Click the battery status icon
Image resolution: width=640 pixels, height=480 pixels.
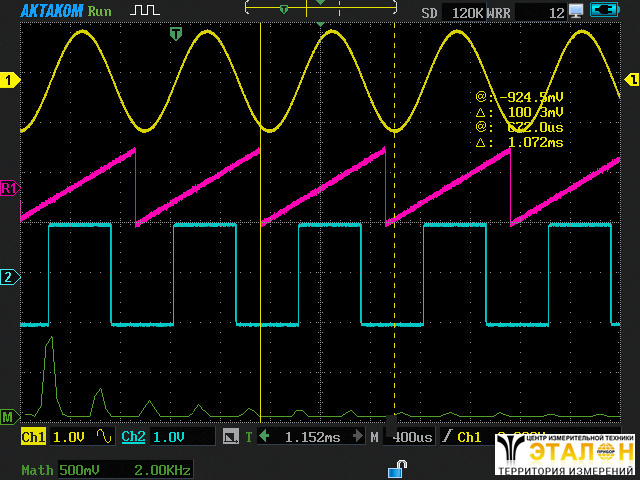pyautogui.click(x=604, y=11)
